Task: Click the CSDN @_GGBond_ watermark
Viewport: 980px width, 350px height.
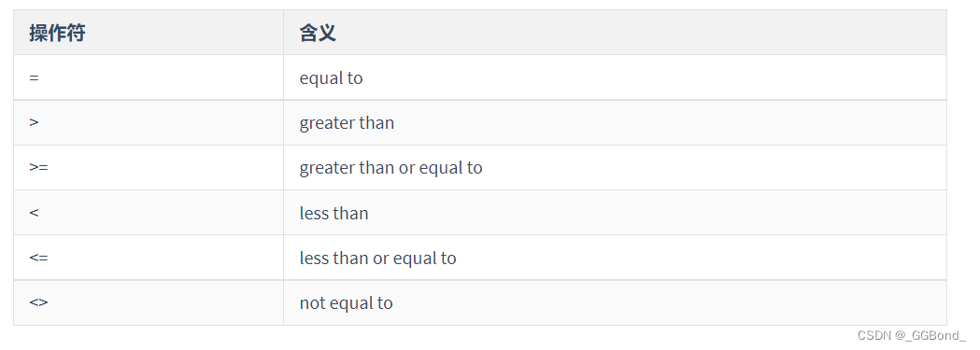Action: [912, 336]
